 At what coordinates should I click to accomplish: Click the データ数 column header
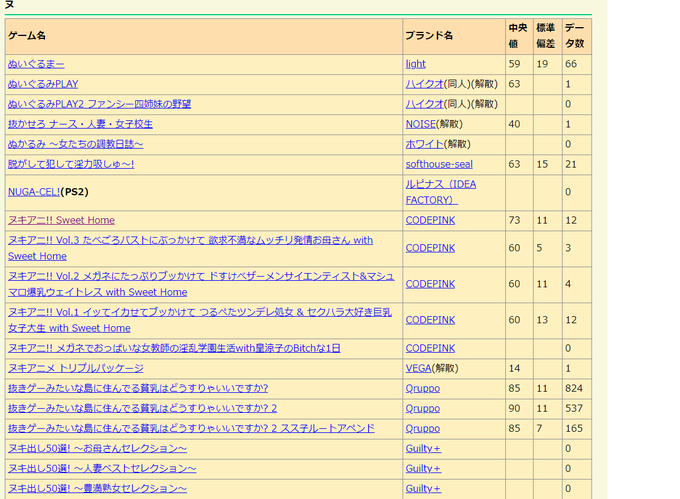coord(575,36)
